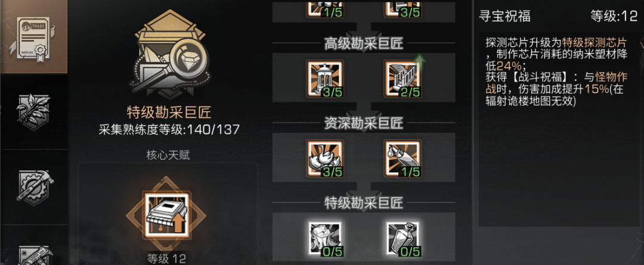Select the staircase talent showing 2/5

click(x=402, y=79)
